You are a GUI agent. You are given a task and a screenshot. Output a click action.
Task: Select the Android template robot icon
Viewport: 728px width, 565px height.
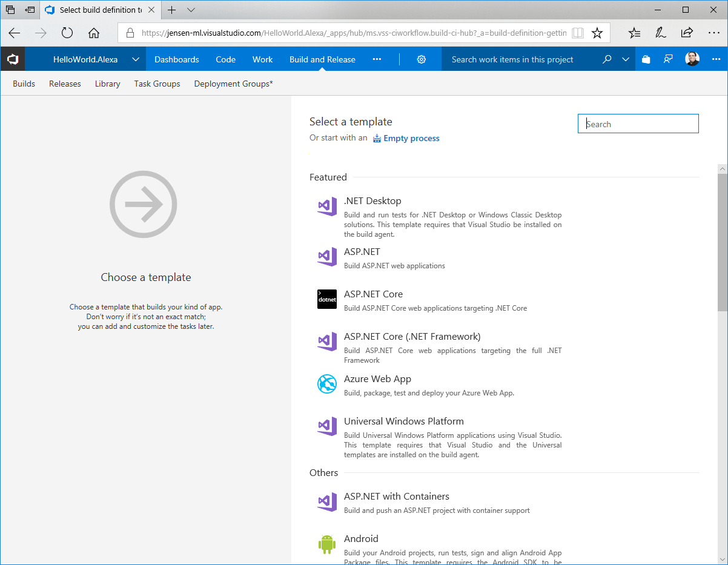coord(327,544)
